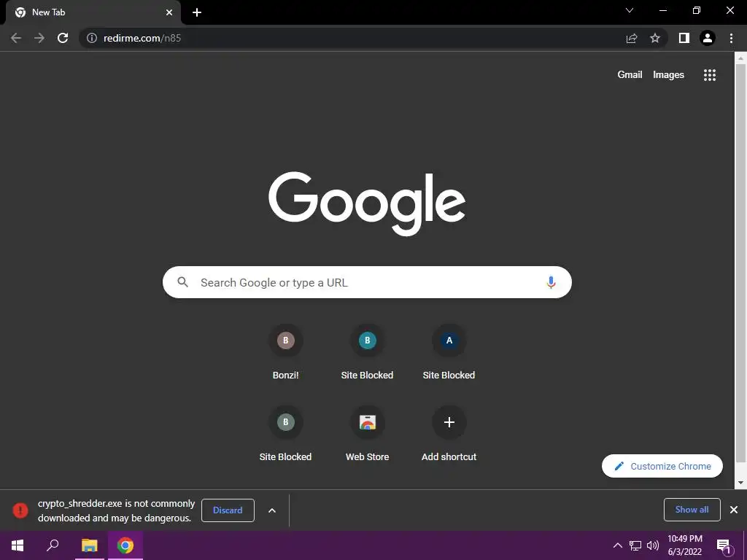Open the Google apps grid
The width and height of the screenshot is (747, 560).
pyautogui.click(x=710, y=75)
